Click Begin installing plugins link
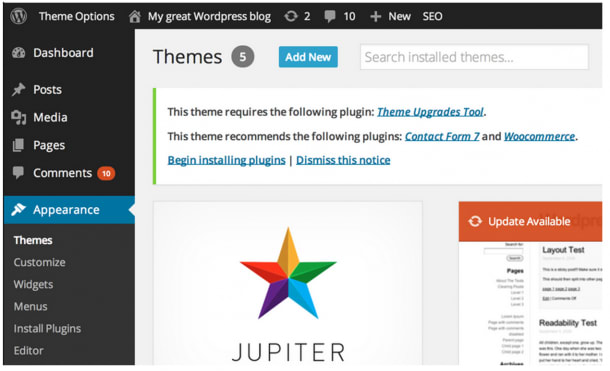 coord(226,160)
